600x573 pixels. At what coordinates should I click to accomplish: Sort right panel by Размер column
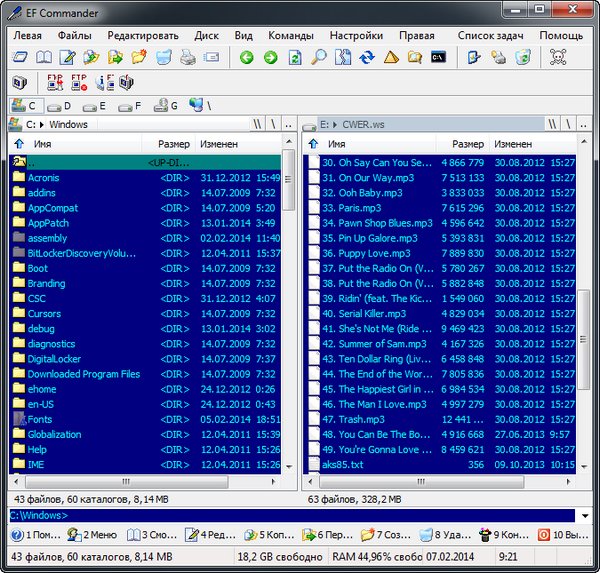(467, 144)
